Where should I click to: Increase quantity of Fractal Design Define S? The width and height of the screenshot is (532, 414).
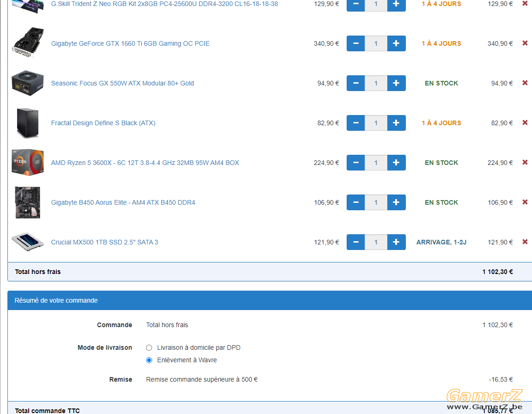coord(396,123)
